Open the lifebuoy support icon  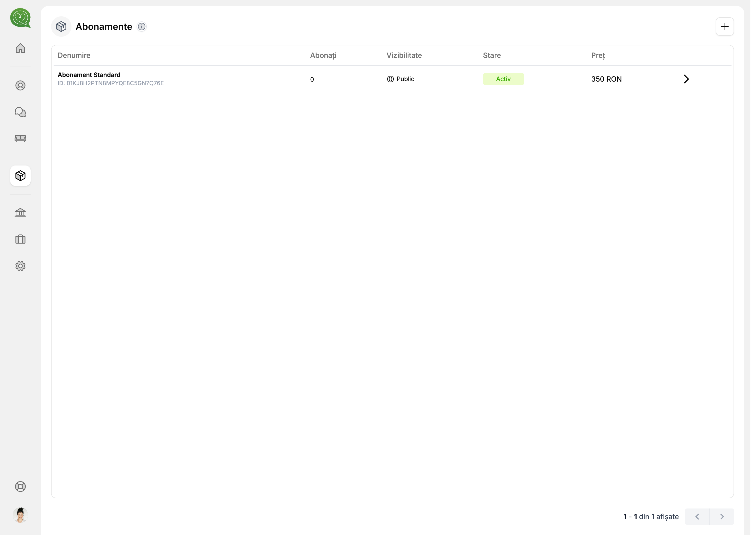point(20,487)
